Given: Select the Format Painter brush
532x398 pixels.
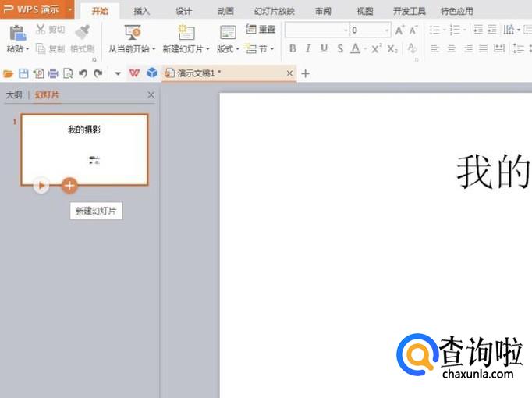Looking at the screenshot, I should coord(83,32).
